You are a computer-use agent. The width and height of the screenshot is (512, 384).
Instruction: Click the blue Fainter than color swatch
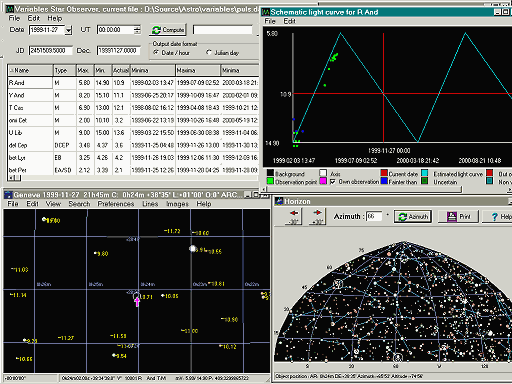click(x=384, y=181)
